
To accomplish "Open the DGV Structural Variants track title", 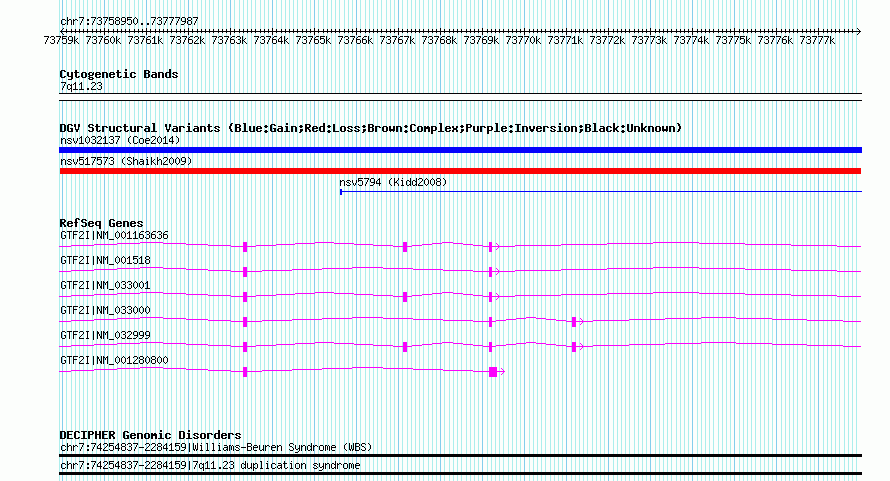I will (370, 128).
